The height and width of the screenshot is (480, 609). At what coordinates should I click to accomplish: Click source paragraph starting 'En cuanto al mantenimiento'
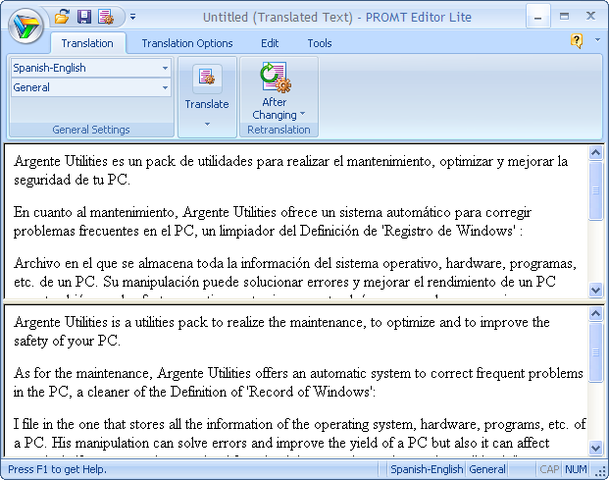272,222
